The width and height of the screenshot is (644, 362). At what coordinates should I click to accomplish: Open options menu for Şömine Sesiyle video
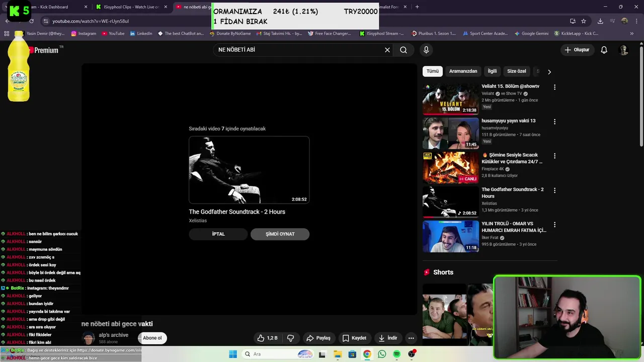[x=554, y=156]
